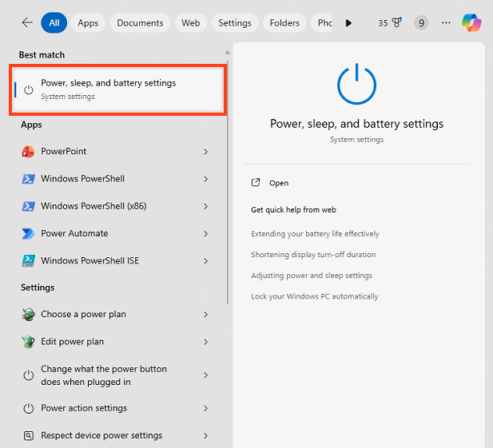493x448 pixels.
Task: Click the Respect device power settings icon
Action: [x=28, y=436]
